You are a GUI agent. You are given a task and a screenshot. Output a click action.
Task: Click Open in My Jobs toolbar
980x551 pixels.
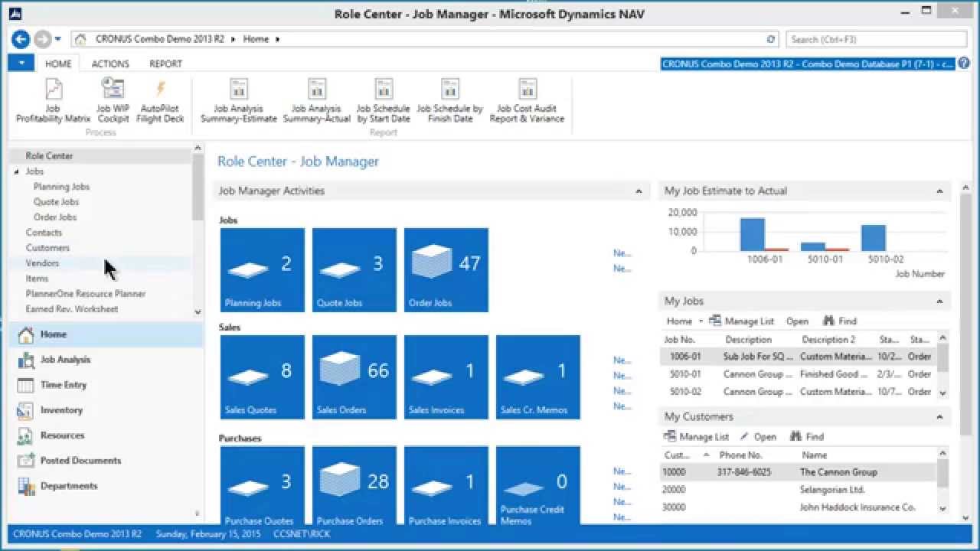tap(797, 321)
